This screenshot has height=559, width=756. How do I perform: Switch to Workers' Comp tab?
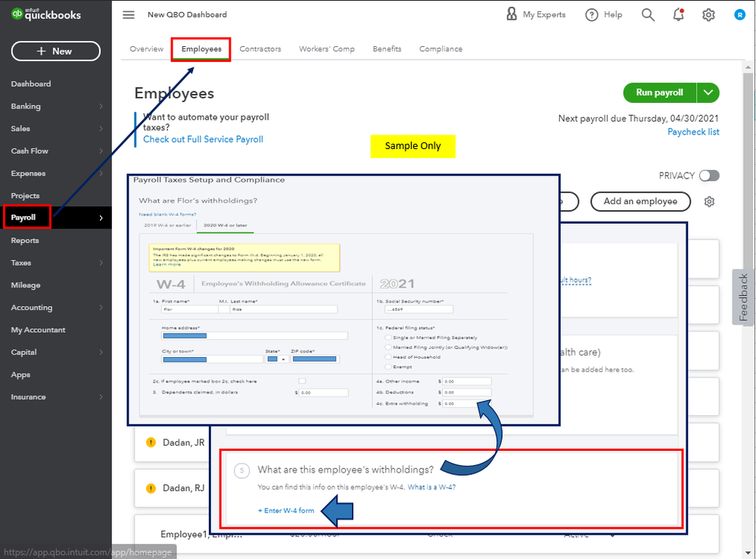point(327,48)
